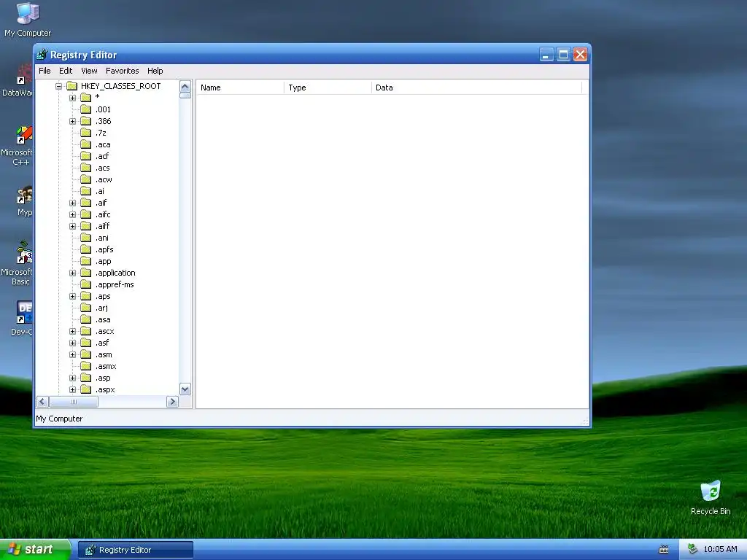Click the .acf key folder icon
This screenshot has width=747, height=560.
pos(86,156)
